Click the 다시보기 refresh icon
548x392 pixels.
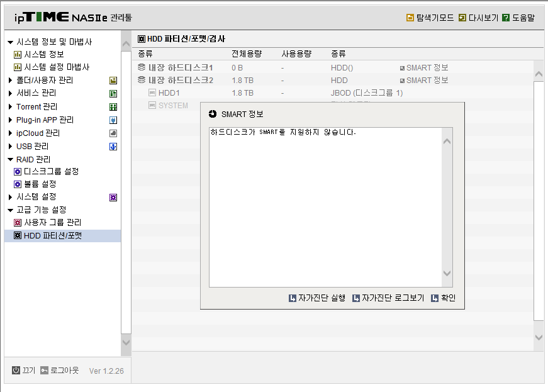coord(462,18)
